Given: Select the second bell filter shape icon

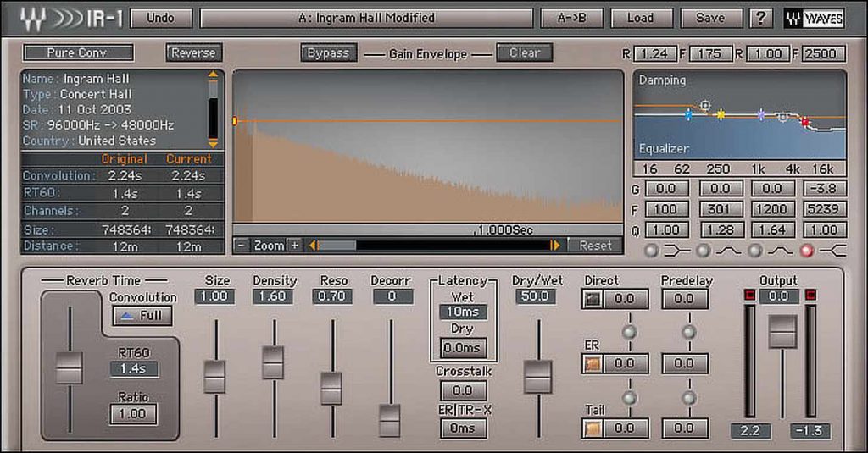Looking at the screenshot, I should [x=780, y=251].
